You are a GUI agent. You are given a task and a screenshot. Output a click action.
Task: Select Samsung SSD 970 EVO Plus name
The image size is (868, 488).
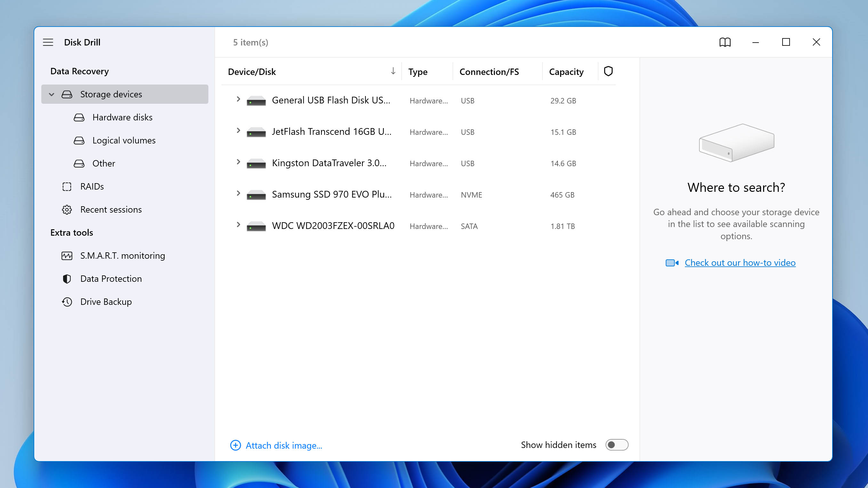click(332, 194)
